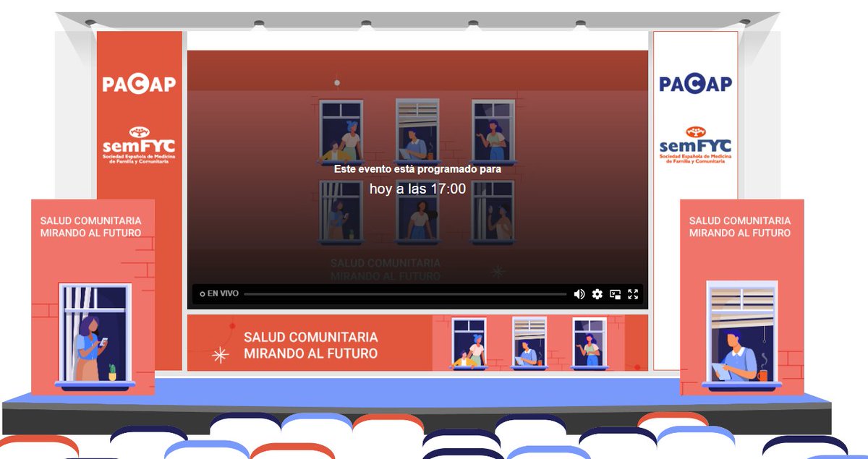
Task: Switch video to picture-in-picture mode
Action: [616, 293]
